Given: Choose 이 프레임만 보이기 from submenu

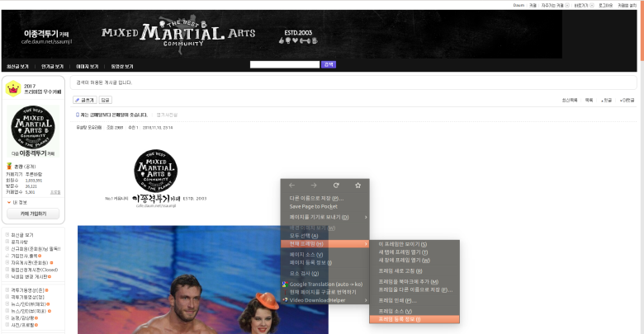Looking at the screenshot, I should [x=405, y=244].
